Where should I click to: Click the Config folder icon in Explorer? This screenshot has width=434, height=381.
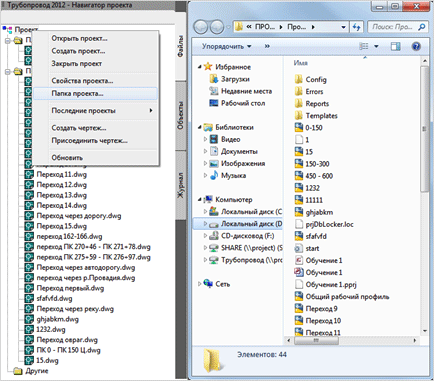pyautogui.click(x=299, y=79)
